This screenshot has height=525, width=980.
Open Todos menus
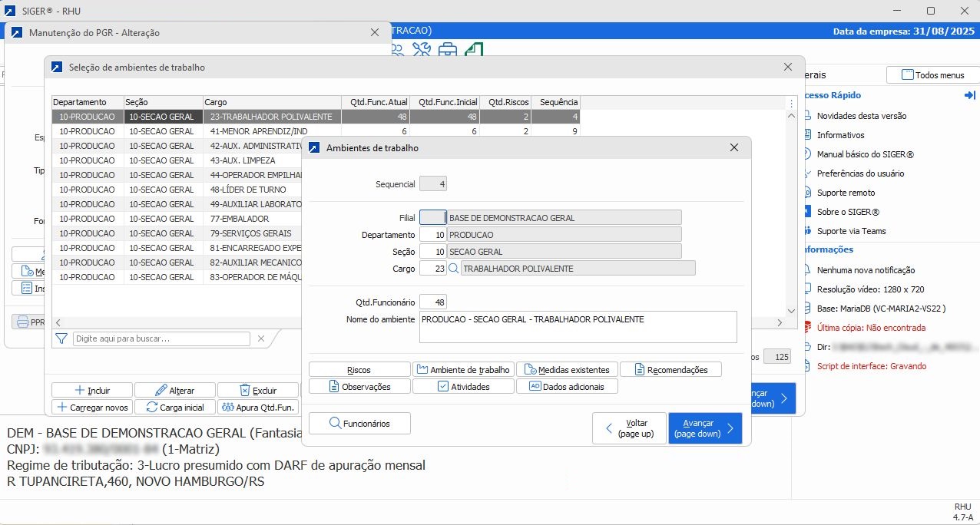(932, 75)
